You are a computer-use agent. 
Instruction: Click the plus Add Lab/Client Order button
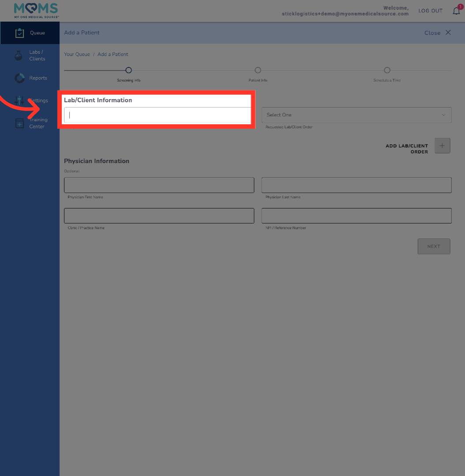tap(442, 146)
